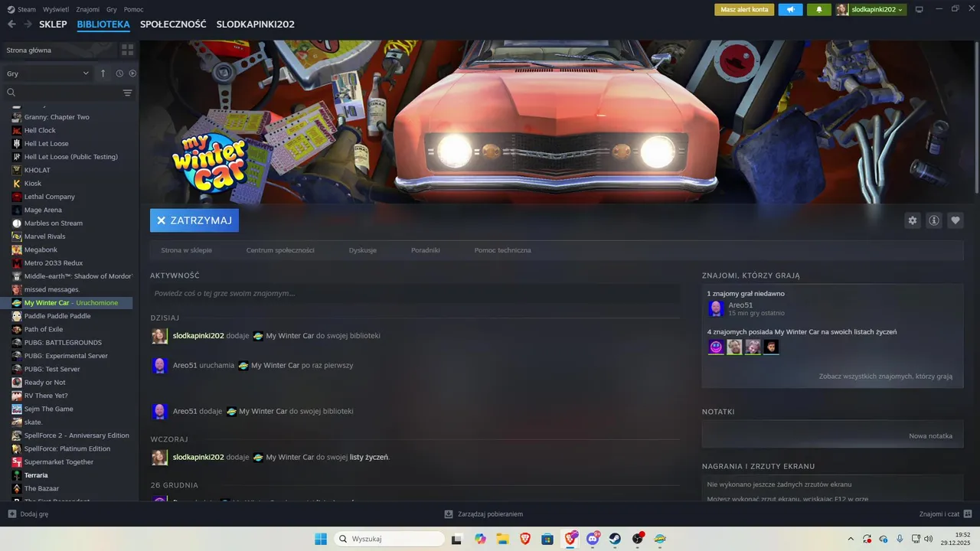Sort library by recent activity clock icon
Screen dimensions: 980x551
pos(119,73)
